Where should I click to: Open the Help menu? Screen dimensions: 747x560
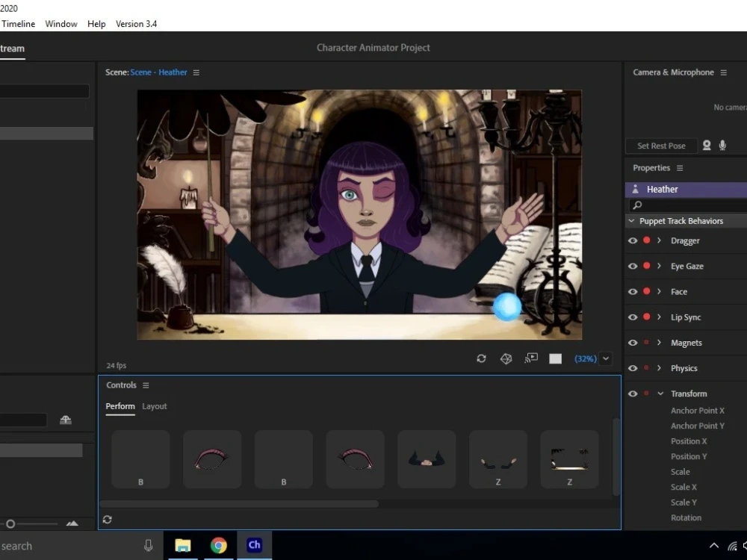(96, 24)
